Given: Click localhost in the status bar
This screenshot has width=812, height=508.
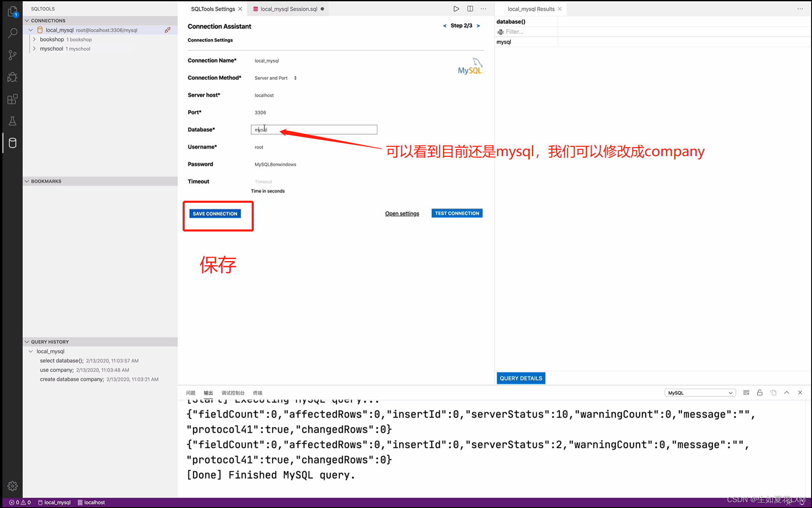Looking at the screenshot, I should click(91, 503).
